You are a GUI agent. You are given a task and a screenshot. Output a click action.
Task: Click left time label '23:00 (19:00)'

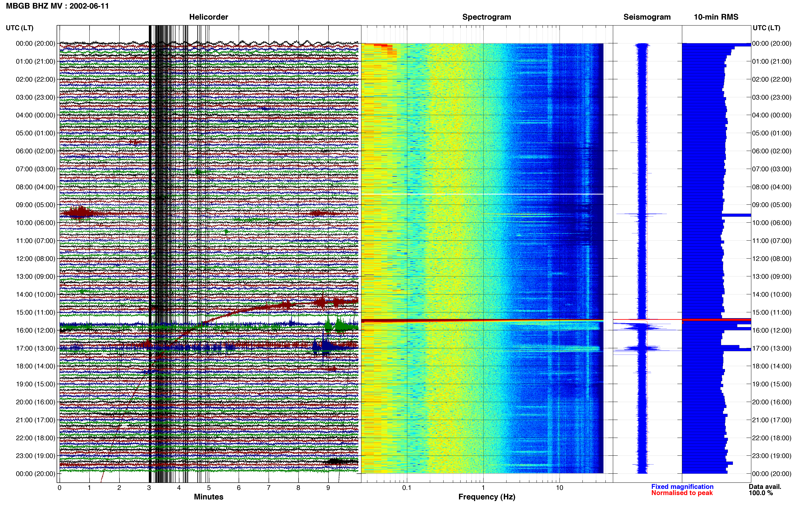click(x=36, y=456)
